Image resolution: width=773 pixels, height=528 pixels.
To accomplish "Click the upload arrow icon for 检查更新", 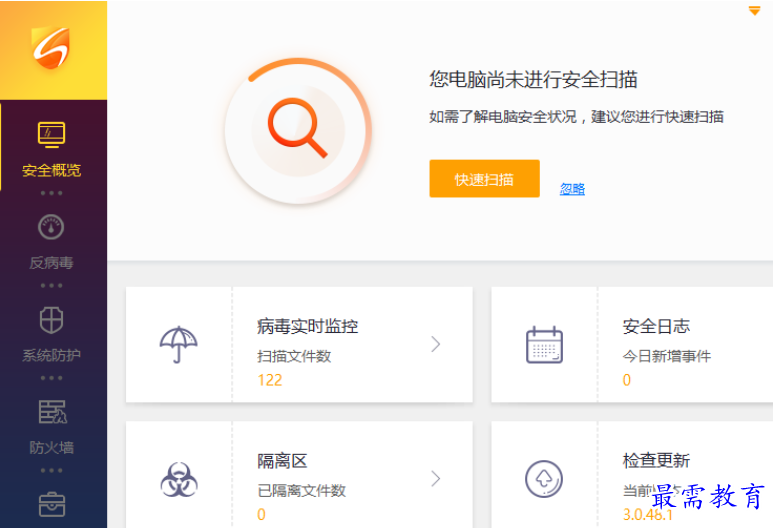I will [544, 479].
